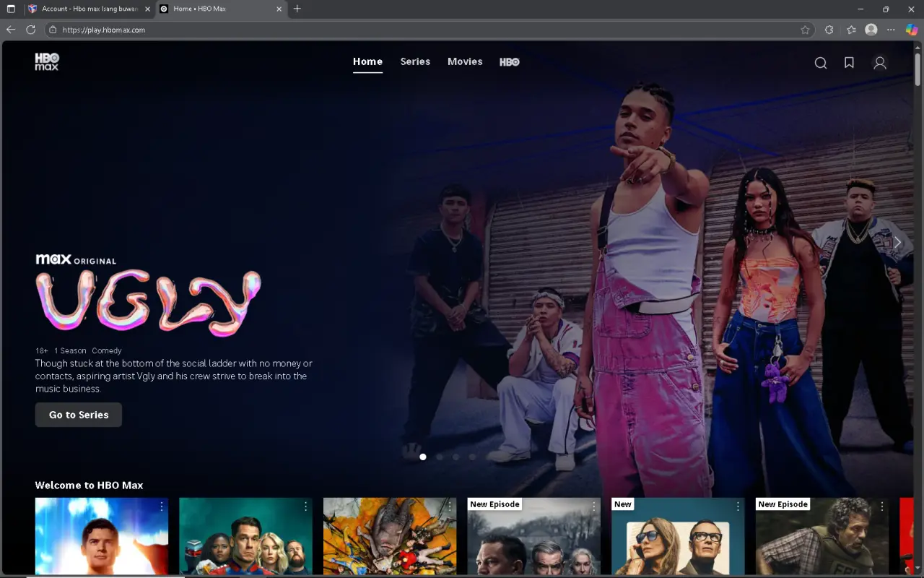Click the 1 Season label
This screenshot has height=578, width=924.
[70, 350]
